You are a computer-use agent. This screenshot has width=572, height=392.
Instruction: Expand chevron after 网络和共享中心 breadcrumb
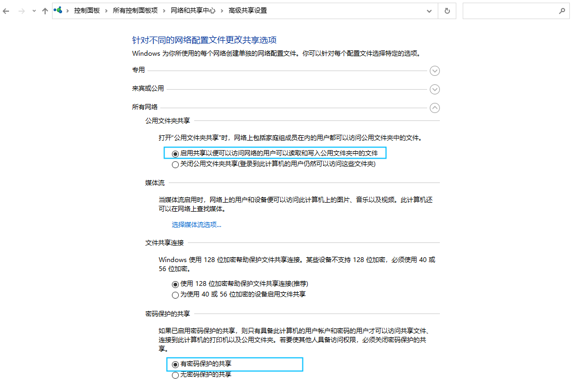[222, 11]
